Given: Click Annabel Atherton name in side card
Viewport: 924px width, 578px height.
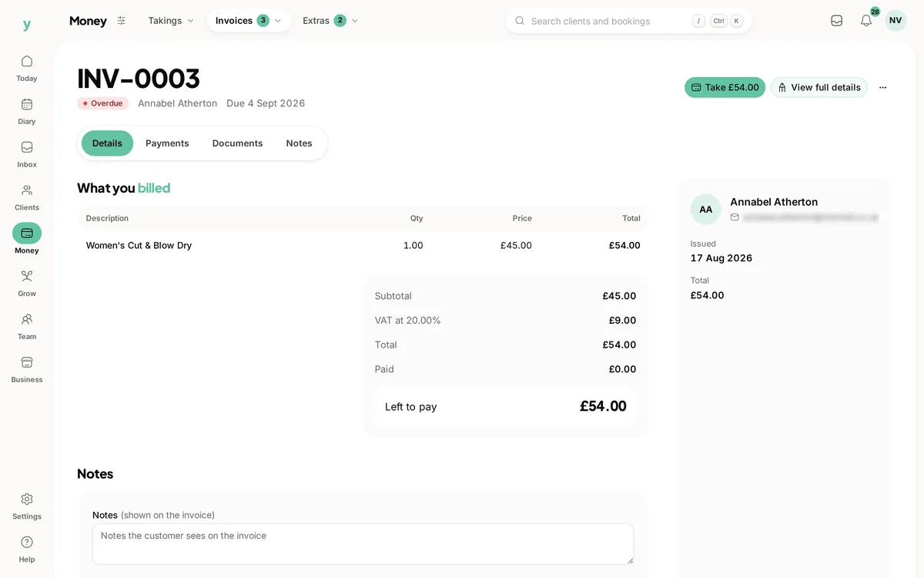Looking at the screenshot, I should tap(774, 202).
